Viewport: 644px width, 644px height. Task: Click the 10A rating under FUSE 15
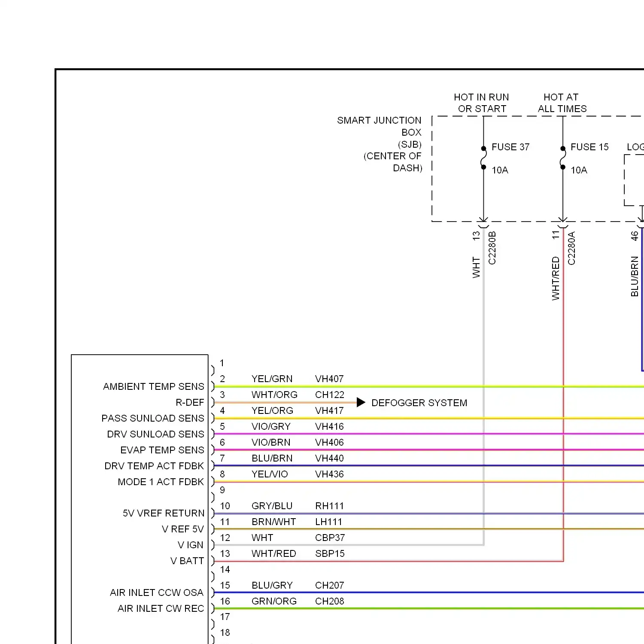579,170
